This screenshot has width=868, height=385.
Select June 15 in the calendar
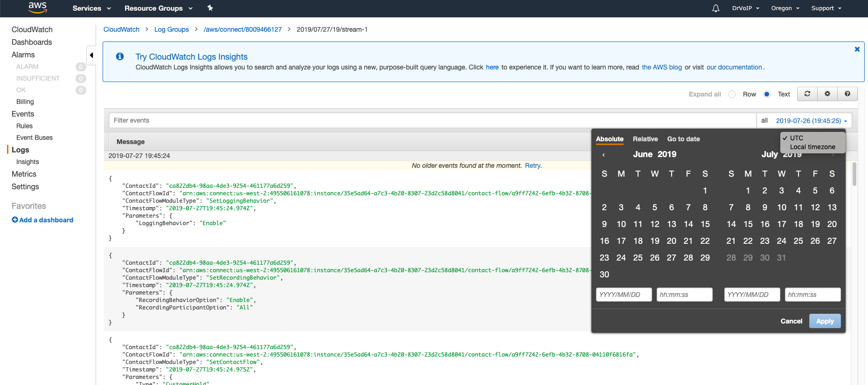tap(705, 224)
